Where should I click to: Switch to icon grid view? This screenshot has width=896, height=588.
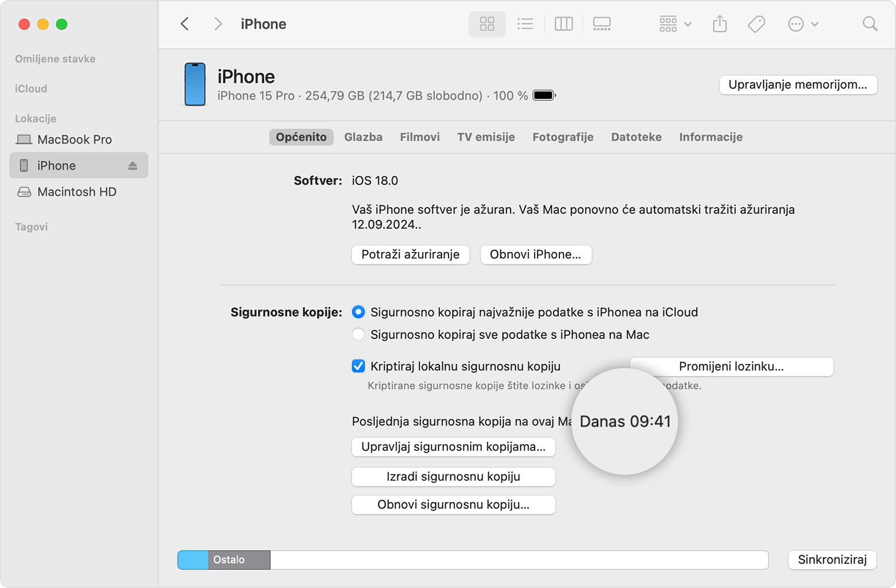487,24
